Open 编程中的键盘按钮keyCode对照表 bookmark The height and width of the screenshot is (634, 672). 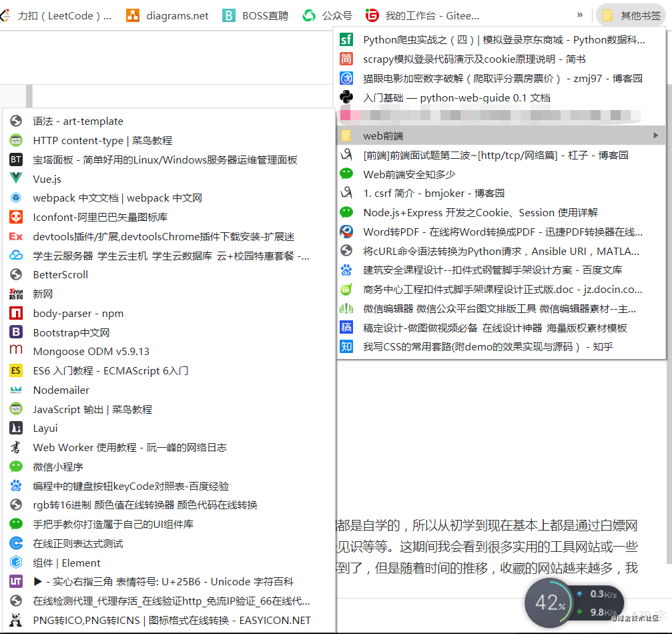[168, 486]
